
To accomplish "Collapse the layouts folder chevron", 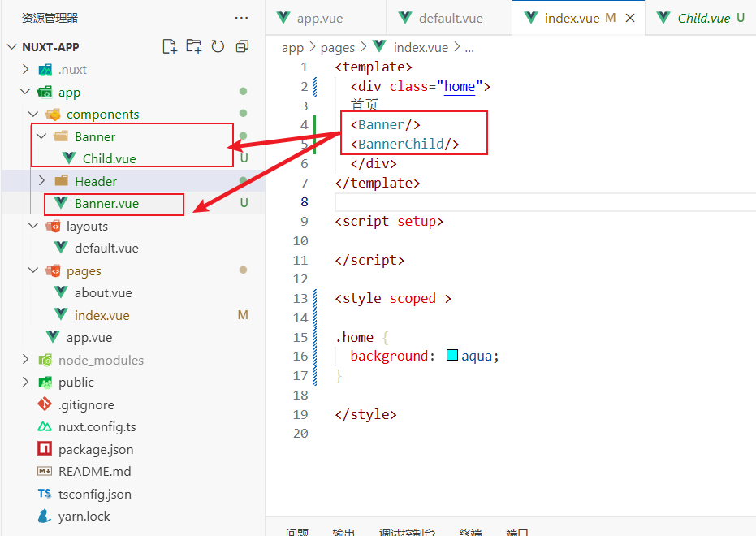I will tap(33, 226).
